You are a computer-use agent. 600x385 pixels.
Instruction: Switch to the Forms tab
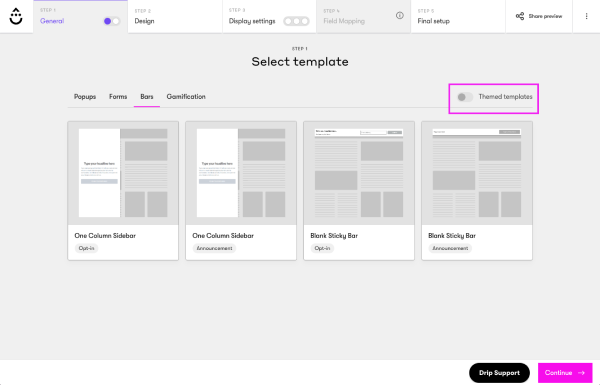118,97
